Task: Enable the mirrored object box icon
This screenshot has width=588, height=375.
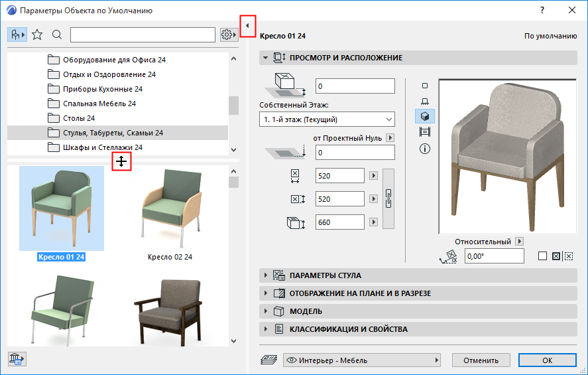Action: tap(556, 256)
